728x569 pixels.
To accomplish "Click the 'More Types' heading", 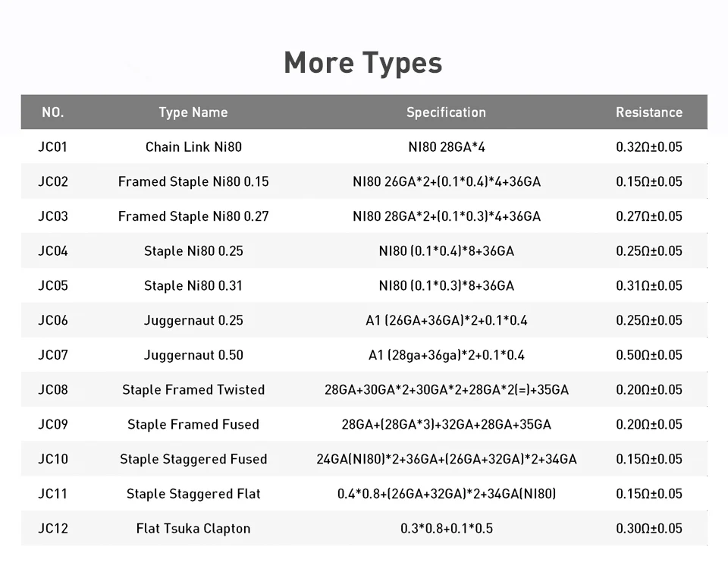I will pyautogui.click(x=363, y=63).
